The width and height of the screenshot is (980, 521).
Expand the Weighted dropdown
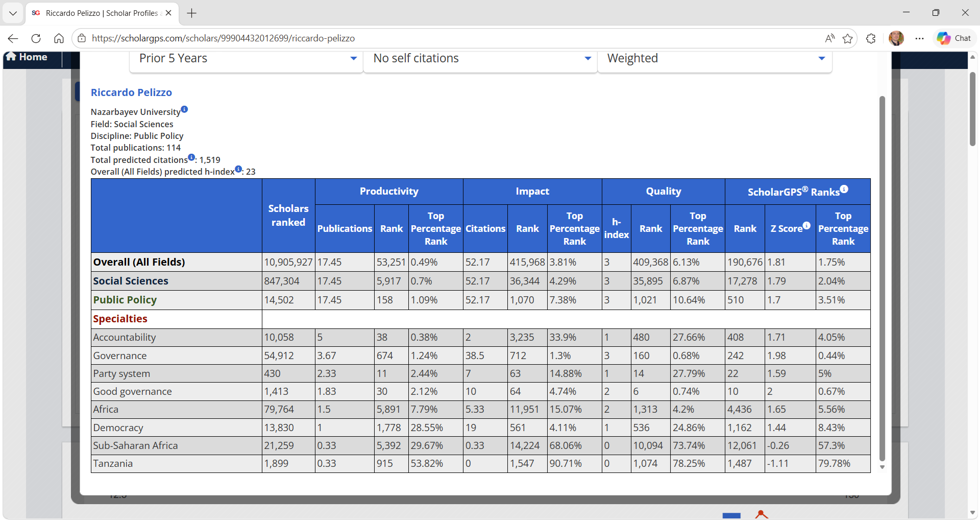click(x=715, y=59)
